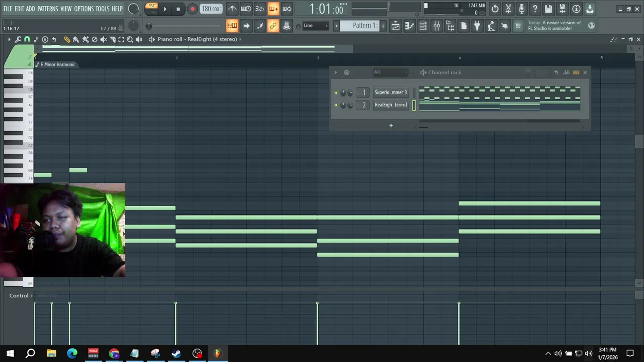This screenshot has width=644, height=362.
Task: Open the Channel rack toolbar icon
Action: [423, 26]
